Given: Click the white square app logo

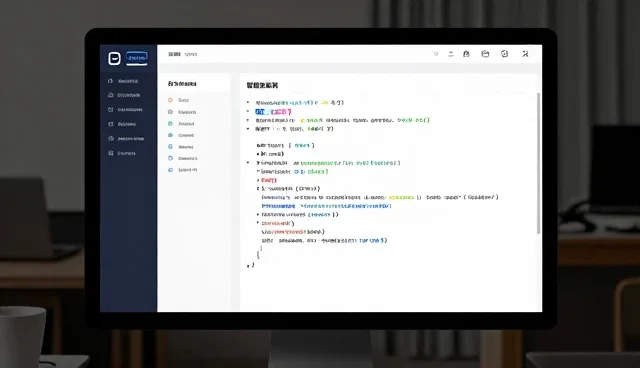Looking at the screenshot, I should click(114, 58).
